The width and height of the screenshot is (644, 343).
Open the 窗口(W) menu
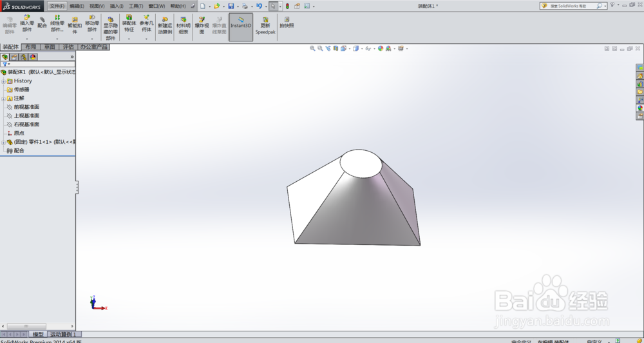click(156, 6)
